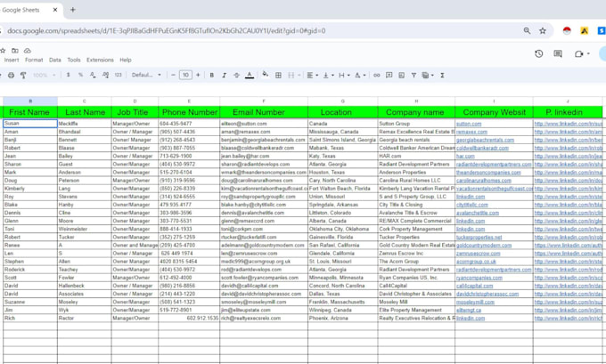Open the font family dropdown
The image size is (606, 364).
tap(146, 75)
